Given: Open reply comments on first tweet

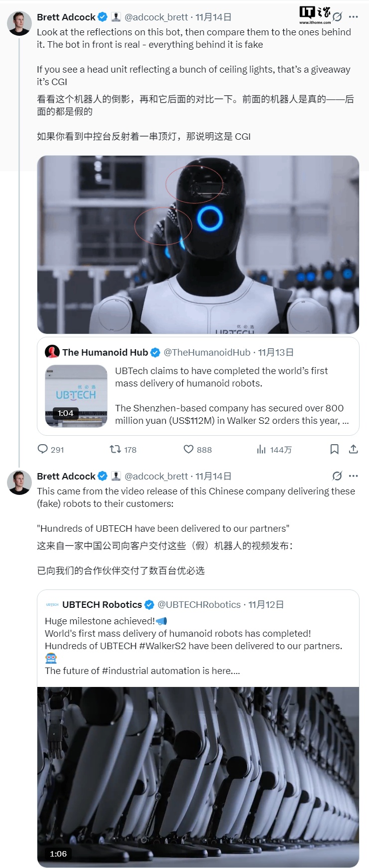Looking at the screenshot, I should pos(43,449).
